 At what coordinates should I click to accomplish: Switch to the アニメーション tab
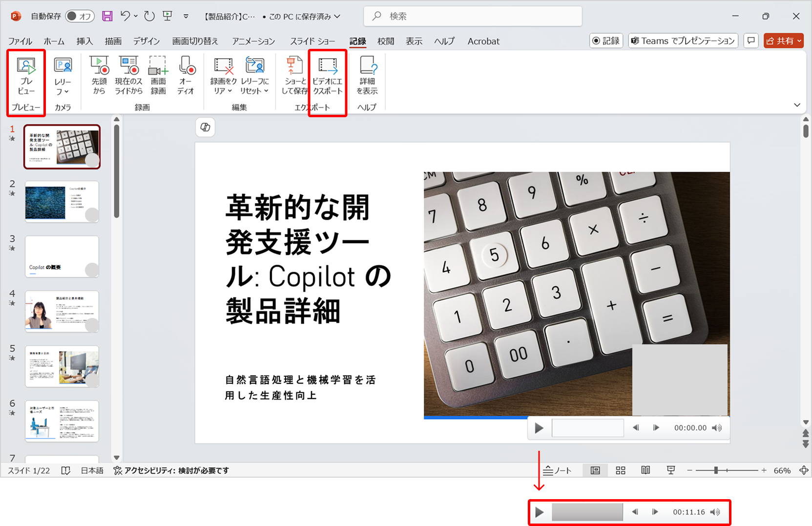[x=253, y=41]
